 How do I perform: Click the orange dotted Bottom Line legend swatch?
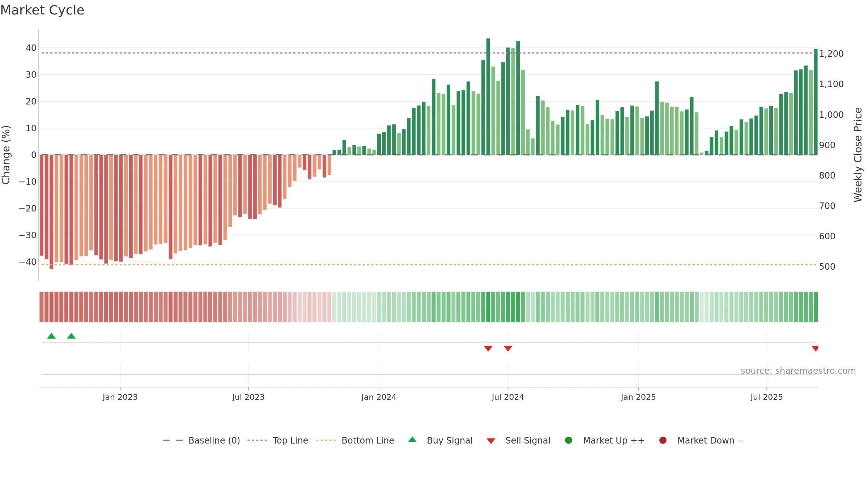pyautogui.click(x=326, y=440)
